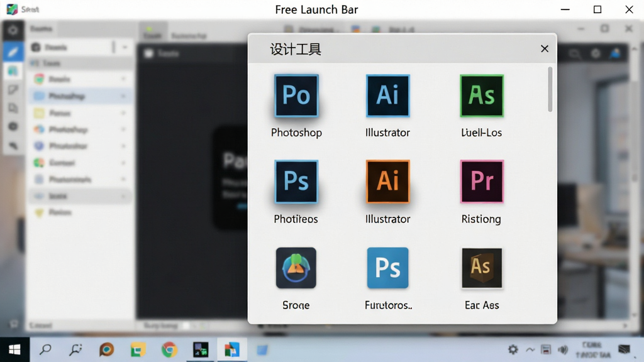This screenshot has width=644, height=362.
Task: Open the green folder app on taskbar
Action: (138, 349)
